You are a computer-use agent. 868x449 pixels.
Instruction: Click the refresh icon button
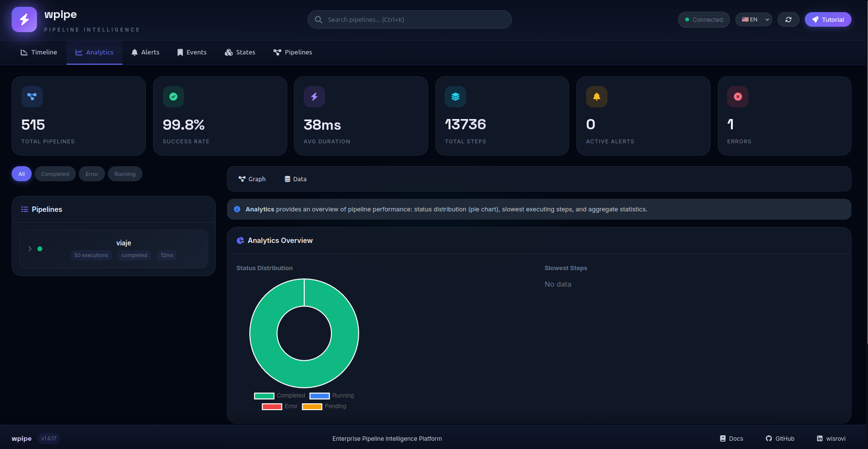click(788, 19)
